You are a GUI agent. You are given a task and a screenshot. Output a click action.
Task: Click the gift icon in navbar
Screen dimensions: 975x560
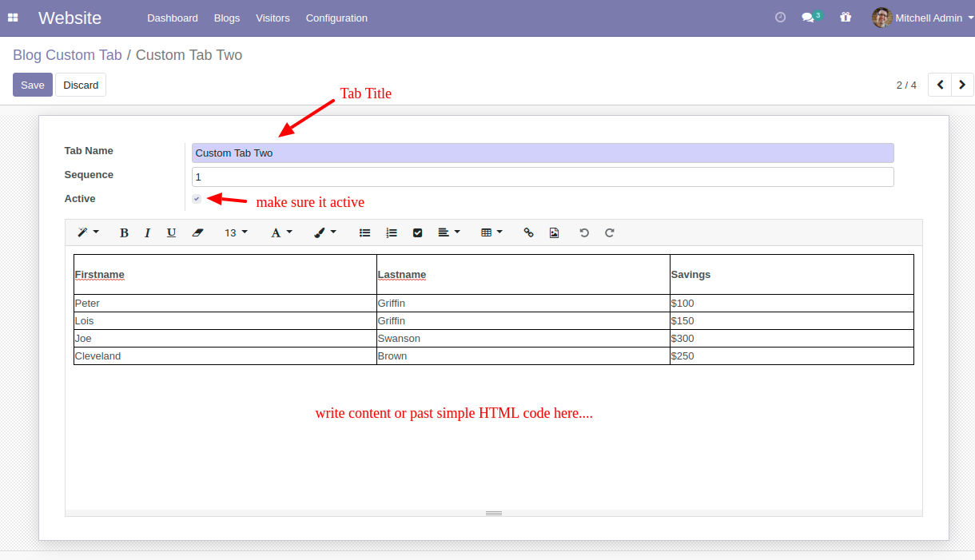tap(846, 18)
